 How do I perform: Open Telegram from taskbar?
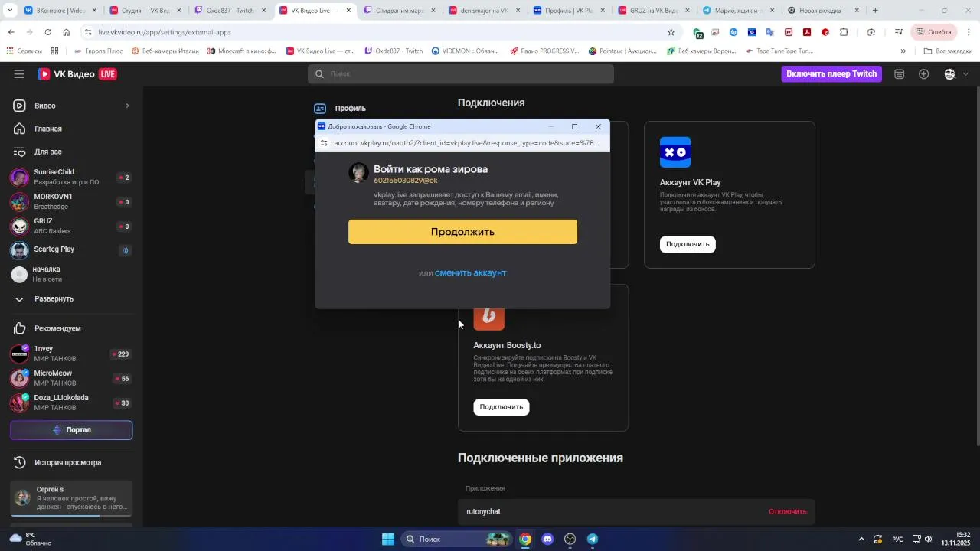(593, 539)
